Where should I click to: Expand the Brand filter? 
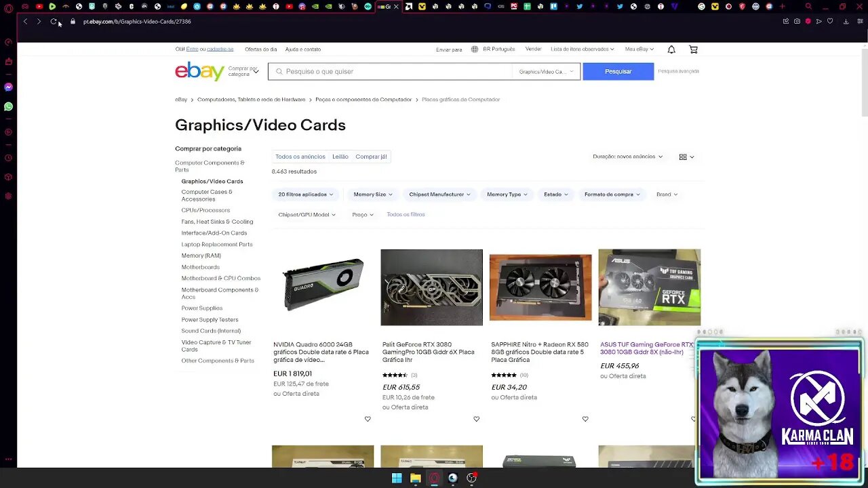pyautogui.click(x=667, y=195)
